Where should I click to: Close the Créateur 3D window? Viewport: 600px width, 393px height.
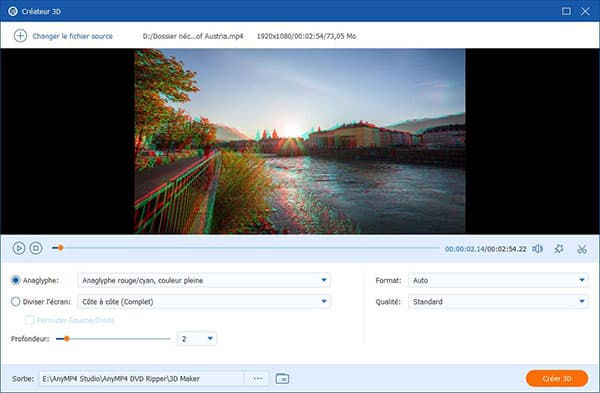[585, 11]
